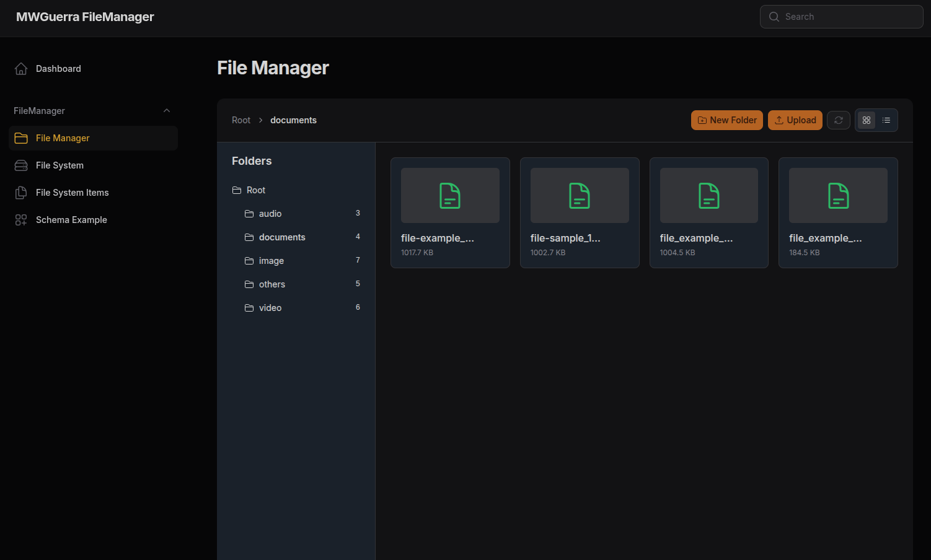The image size is (931, 560).
Task: Switch to list view
Action: [x=886, y=120]
